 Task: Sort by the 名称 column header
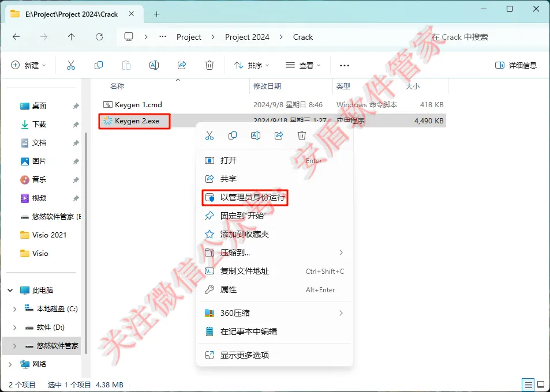point(117,86)
